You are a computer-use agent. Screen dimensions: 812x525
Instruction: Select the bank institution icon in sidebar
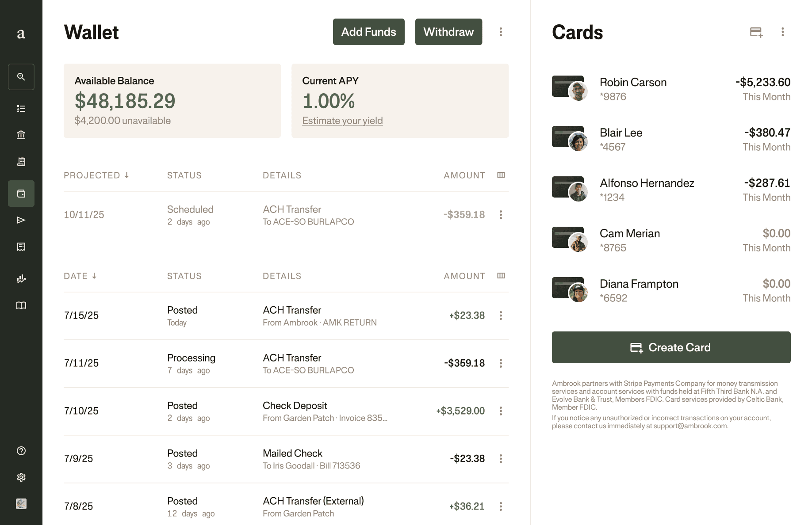[21, 135]
